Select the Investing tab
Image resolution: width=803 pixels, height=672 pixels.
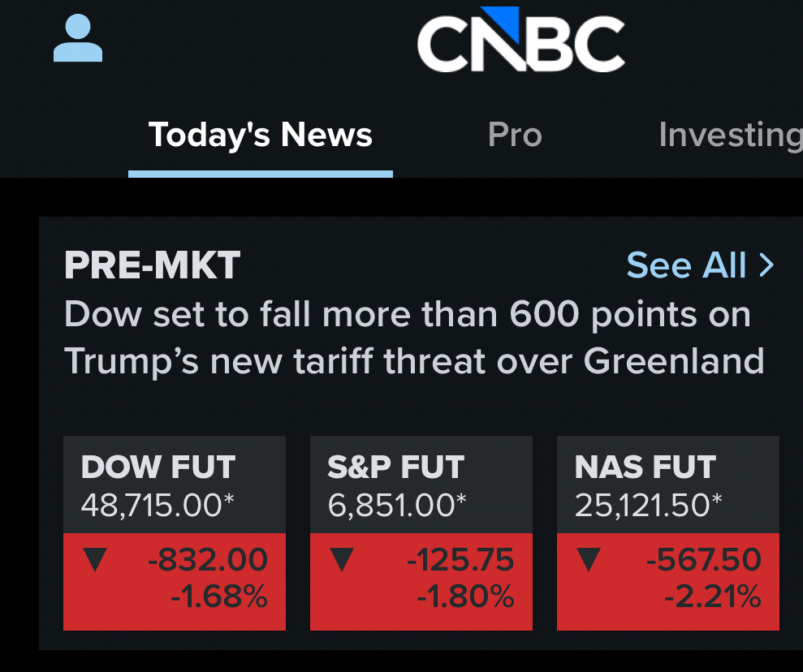(x=729, y=135)
